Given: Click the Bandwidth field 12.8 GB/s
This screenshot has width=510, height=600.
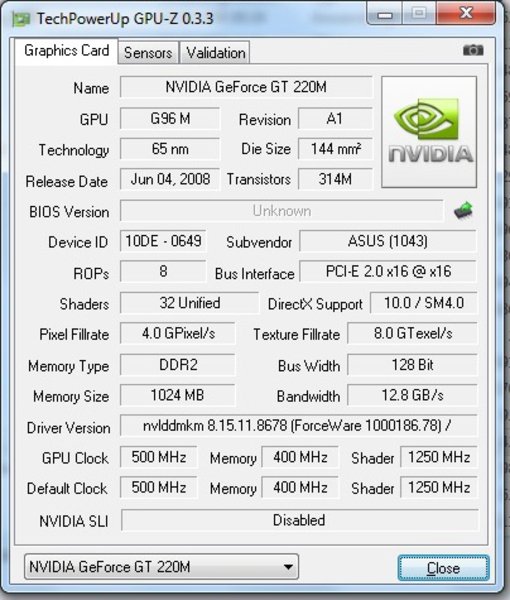Looking at the screenshot, I should tap(412, 395).
